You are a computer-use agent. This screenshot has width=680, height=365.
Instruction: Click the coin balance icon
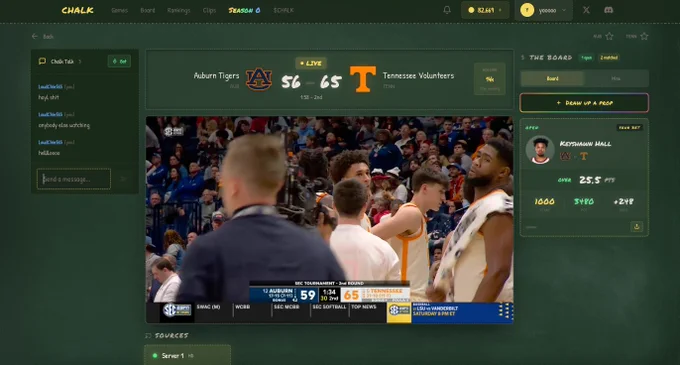point(471,10)
